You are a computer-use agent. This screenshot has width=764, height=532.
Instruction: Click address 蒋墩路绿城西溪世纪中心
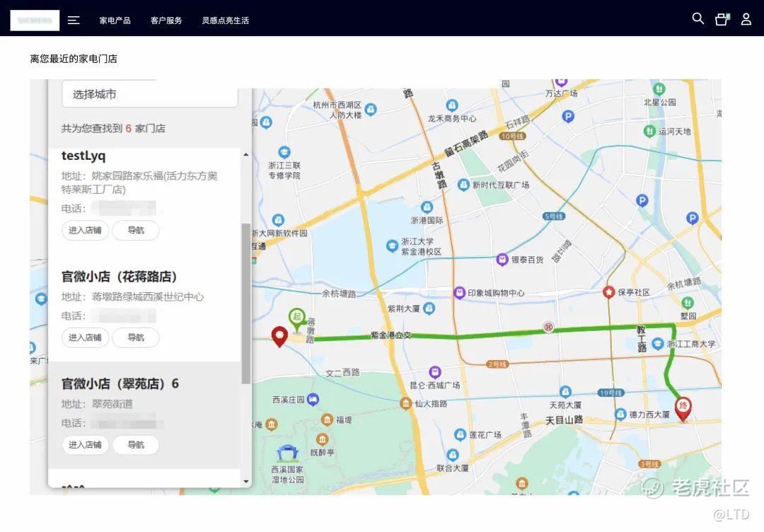tap(148, 296)
